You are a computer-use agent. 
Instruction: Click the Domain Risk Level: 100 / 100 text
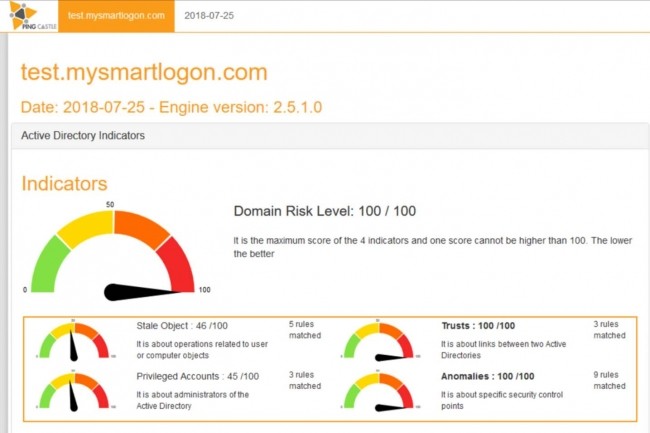tap(325, 211)
